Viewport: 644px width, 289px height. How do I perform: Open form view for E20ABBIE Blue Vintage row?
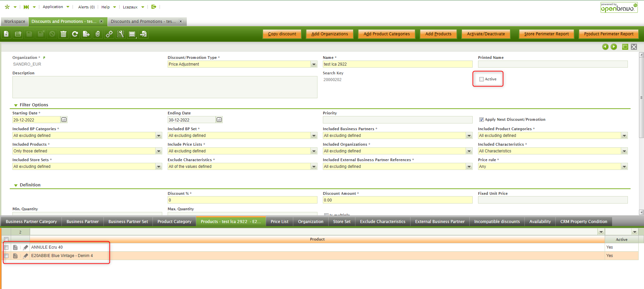[x=15, y=256]
